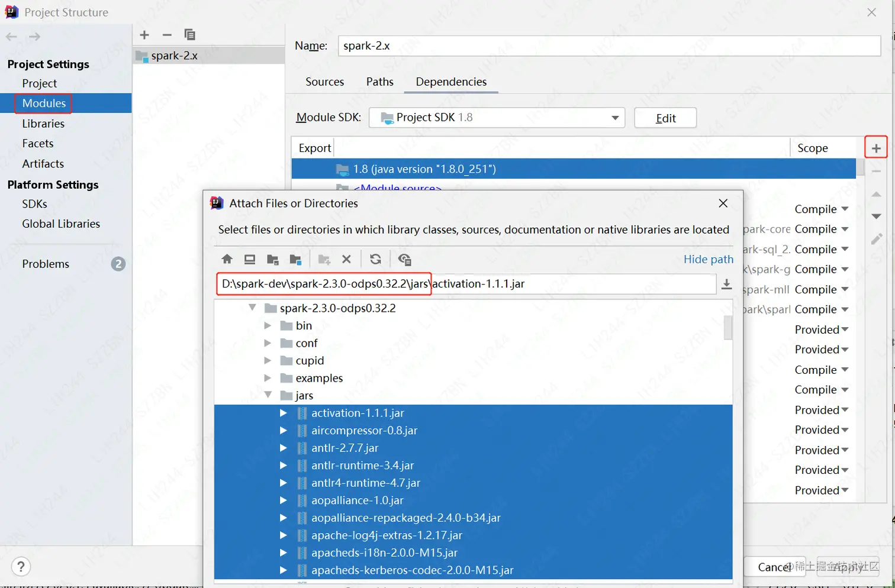The width and height of the screenshot is (895, 588).
Task: Close the Attach Files or Directories dialog
Action: [723, 203]
